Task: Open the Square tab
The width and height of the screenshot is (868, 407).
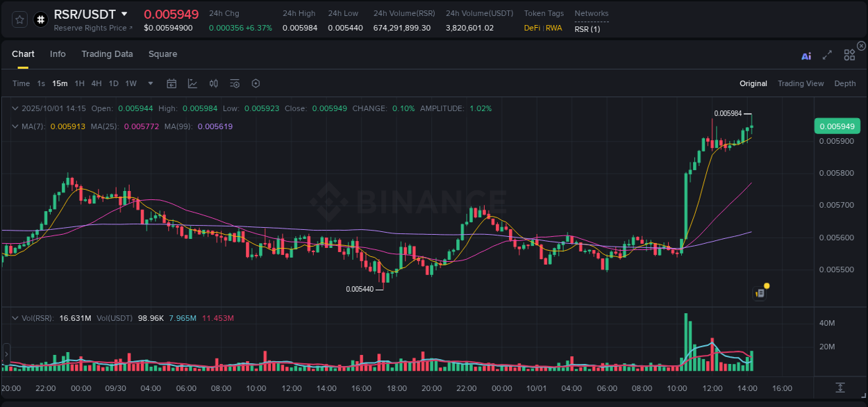Action: [x=162, y=53]
